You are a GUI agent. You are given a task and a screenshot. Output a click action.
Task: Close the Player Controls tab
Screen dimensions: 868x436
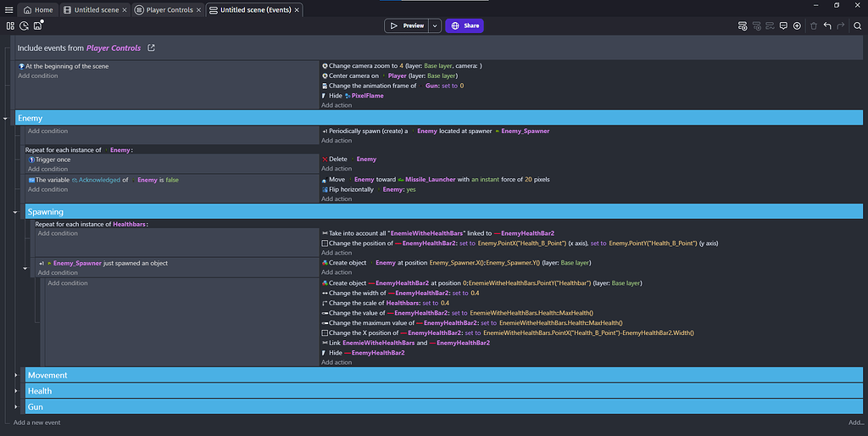[x=200, y=10]
